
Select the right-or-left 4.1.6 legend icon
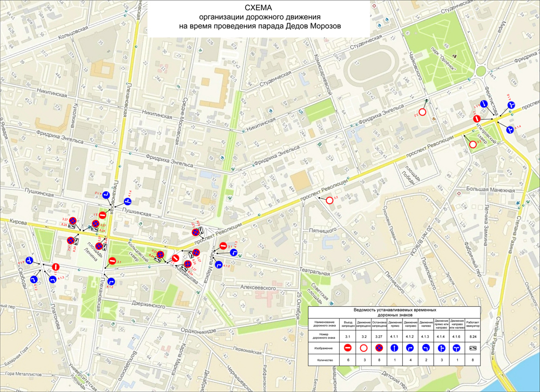pos(457,348)
